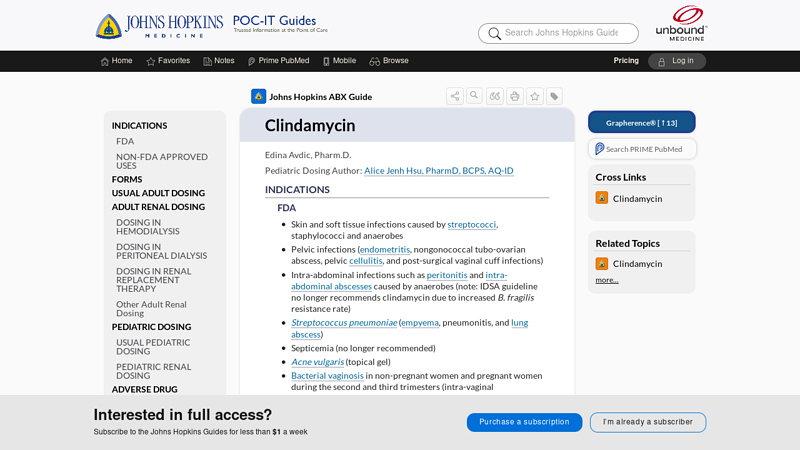This screenshot has width=800, height=450.
Task: Click Search PRIME PubMed button
Action: click(x=642, y=149)
